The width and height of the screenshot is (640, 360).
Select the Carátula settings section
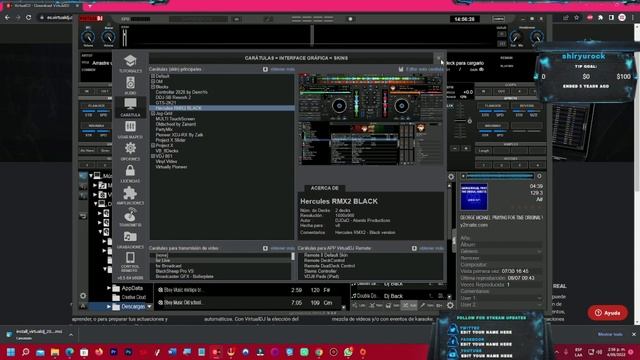[x=130, y=107]
